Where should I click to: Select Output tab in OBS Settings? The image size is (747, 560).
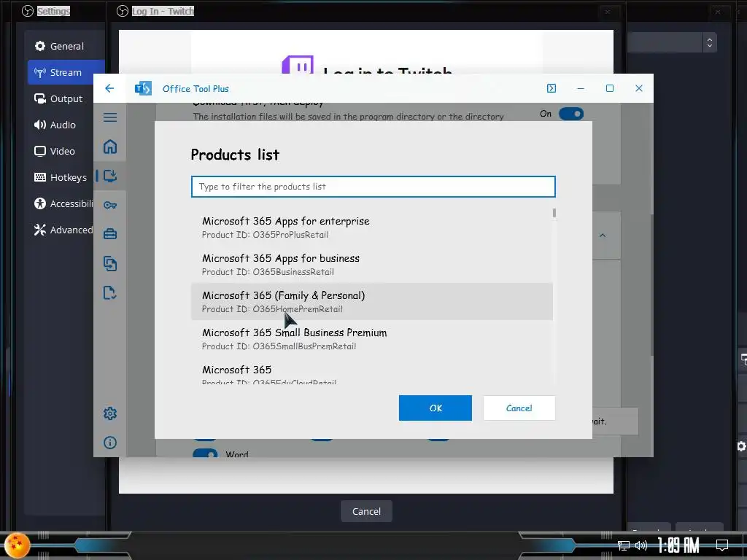pos(66,98)
